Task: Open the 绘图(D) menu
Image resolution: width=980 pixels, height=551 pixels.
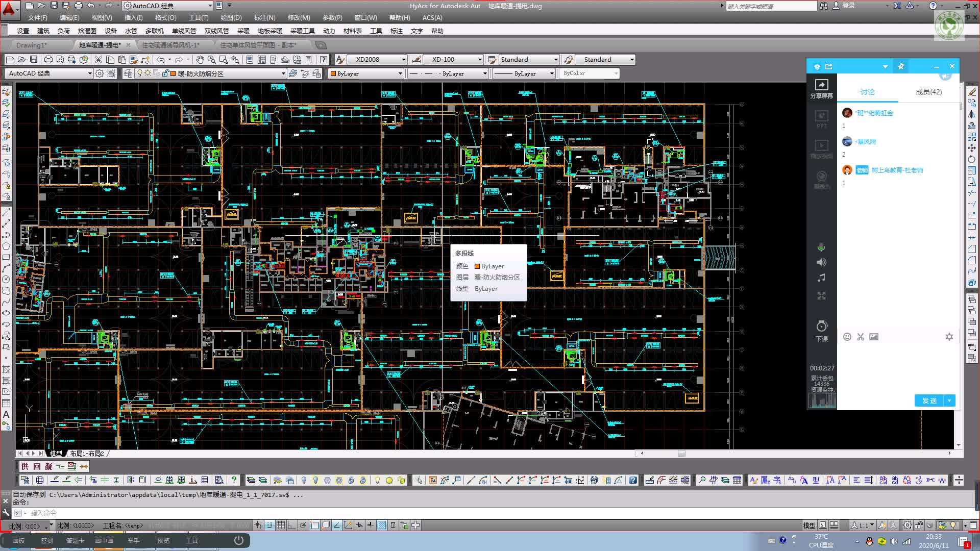Action: [x=231, y=17]
